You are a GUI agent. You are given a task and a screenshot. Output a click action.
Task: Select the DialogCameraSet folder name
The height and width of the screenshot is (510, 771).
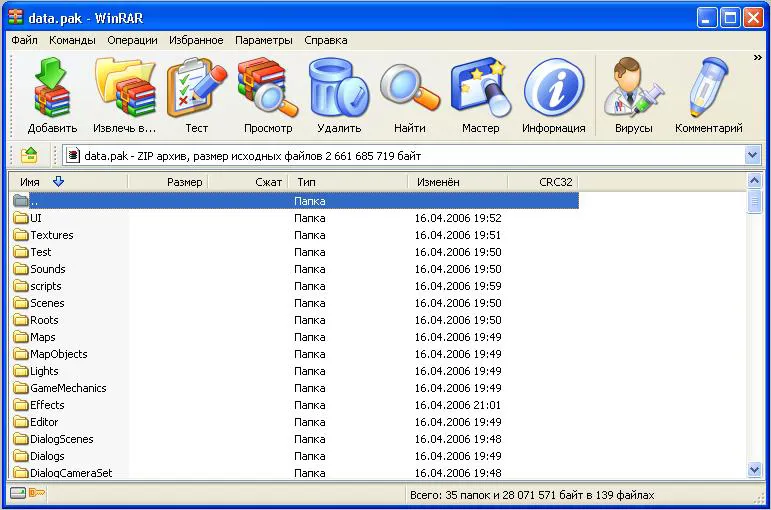click(x=71, y=473)
